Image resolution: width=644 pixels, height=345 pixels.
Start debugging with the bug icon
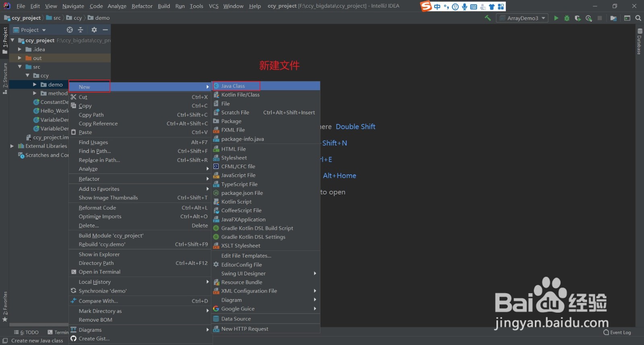pyautogui.click(x=567, y=18)
